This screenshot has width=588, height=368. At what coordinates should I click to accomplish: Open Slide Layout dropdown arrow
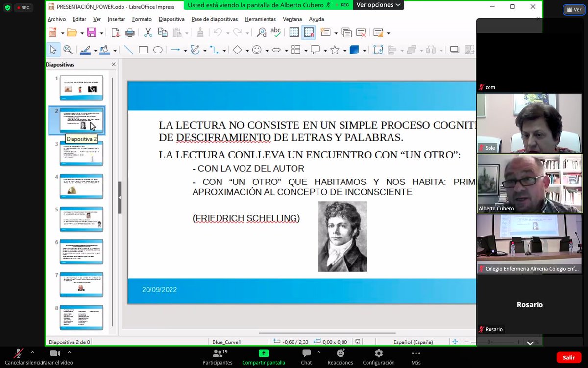[x=388, y=33]
